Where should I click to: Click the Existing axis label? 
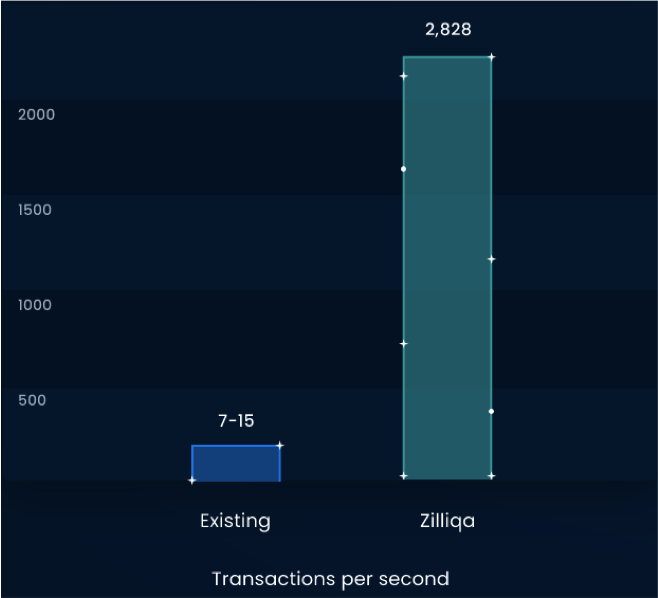coord(235,521)
